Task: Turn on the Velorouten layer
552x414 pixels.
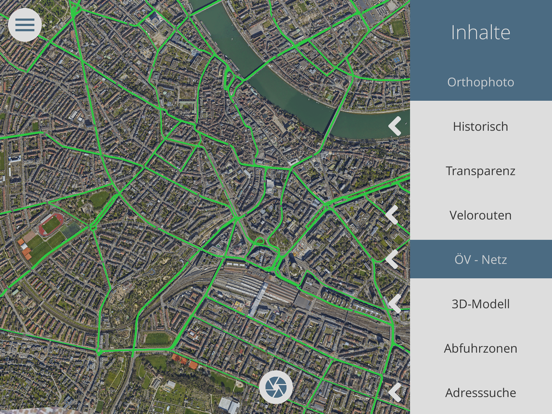Action: click(x=481, y=215)
